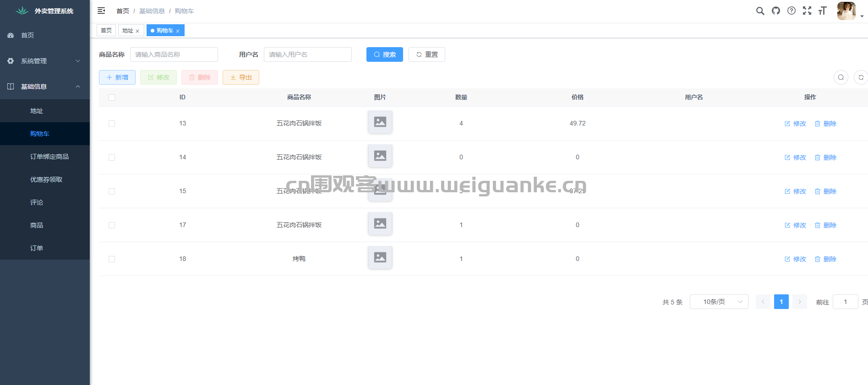Viewport: 868px width, 385px height.
Task: Open the header search magnifier icon
Action: (x=760, y=11)
